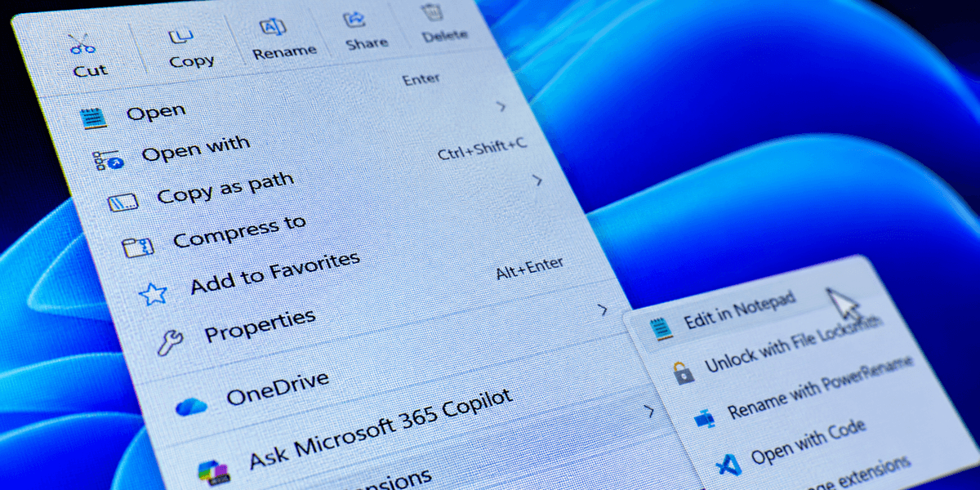The width and height of the screenshot is (980, 490).
Task: Click the Ctrl+Shift+C shortcut hint
Action: point(482,149)
